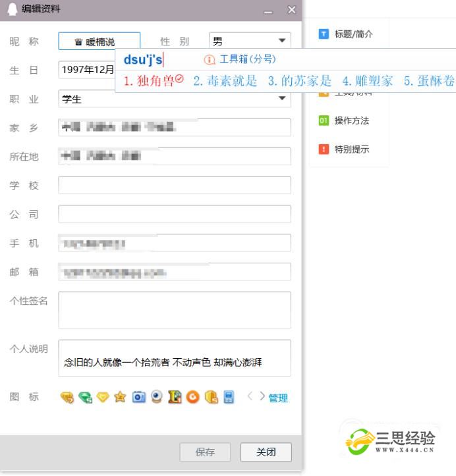Click the blue mobile phone icon
The image size is (456, 476).
pos(229,397)
